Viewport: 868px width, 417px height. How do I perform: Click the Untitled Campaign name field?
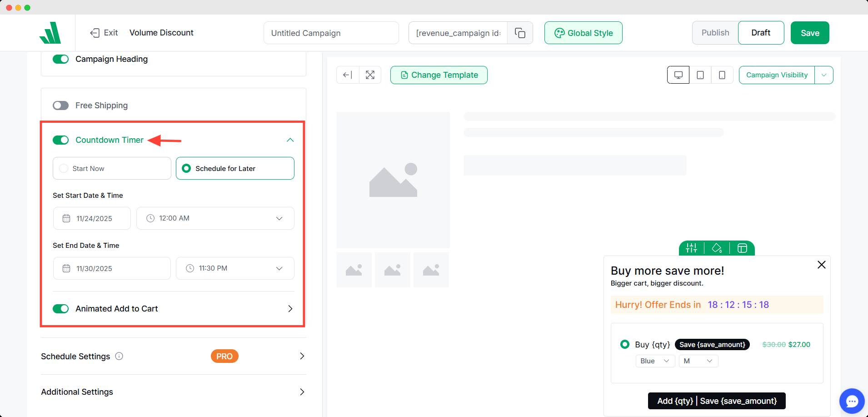coord(331,33)
